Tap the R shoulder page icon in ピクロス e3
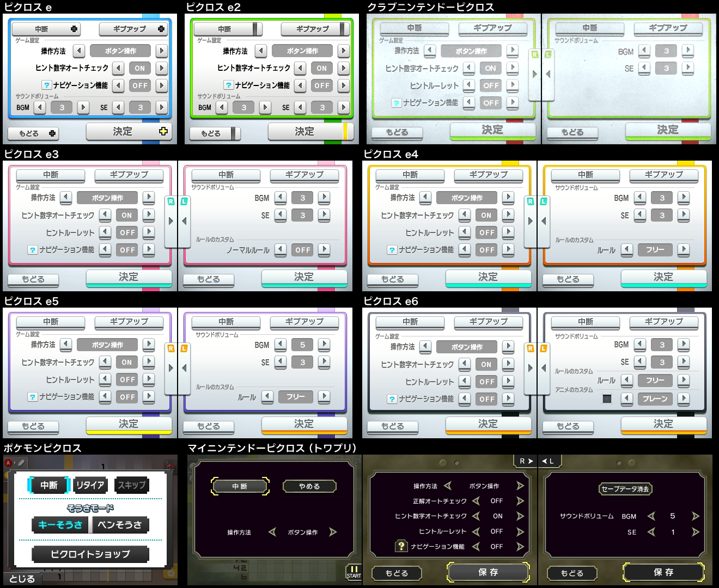 click(x=170, y=201)
